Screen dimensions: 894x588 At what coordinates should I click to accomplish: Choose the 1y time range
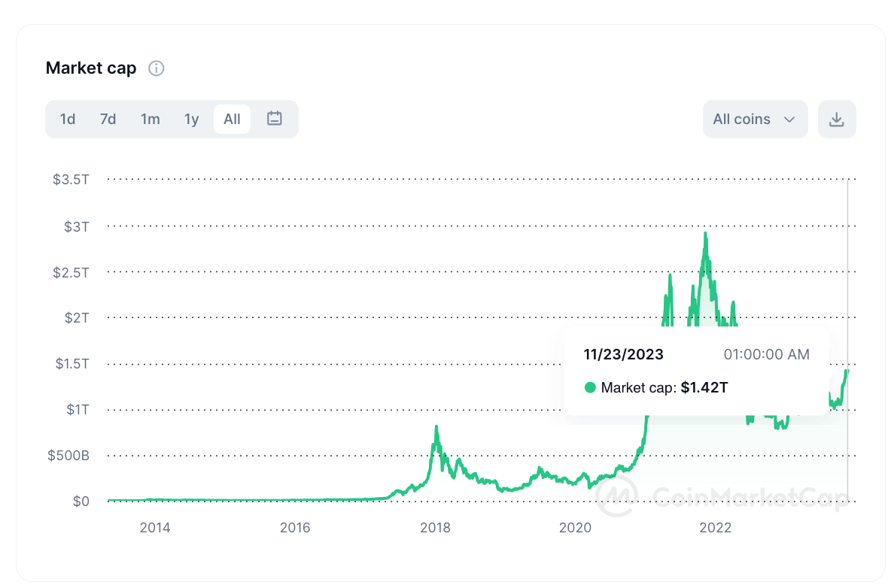(192, 120)
